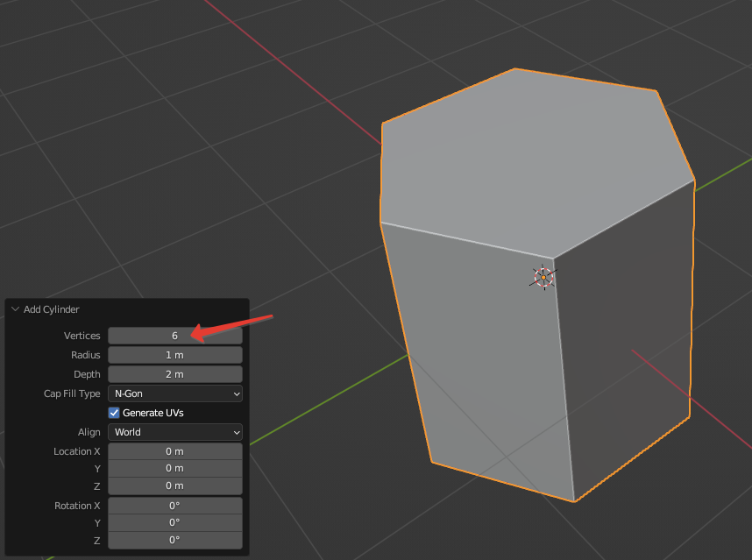Click the Radius field showing 1 m
The width and height of the screenshot is (752, 560).
point(175,355)
